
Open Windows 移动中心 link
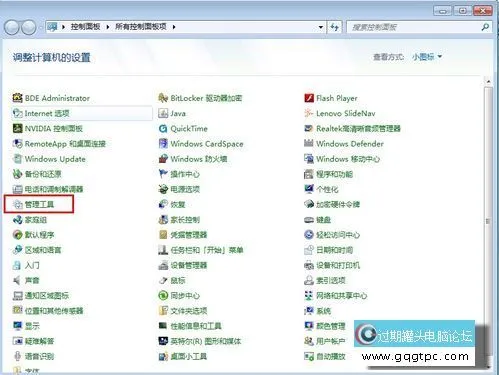(348, 159)
